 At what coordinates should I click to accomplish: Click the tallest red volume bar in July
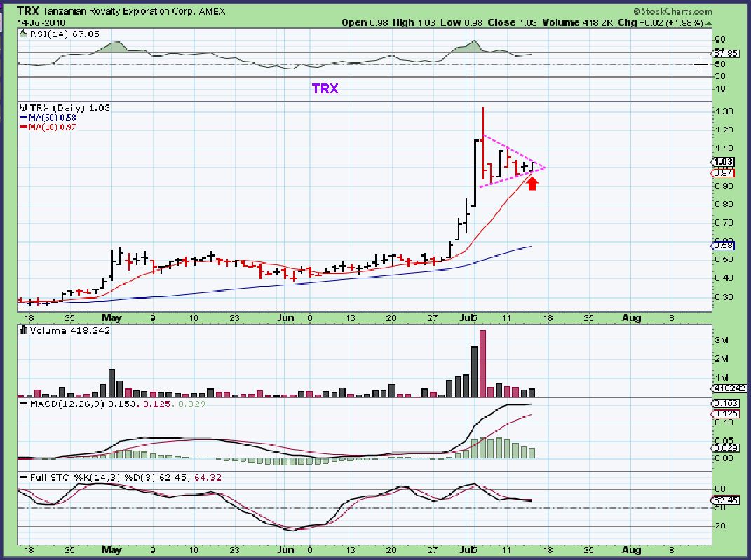pyautogui.click(x=482, y=364)
